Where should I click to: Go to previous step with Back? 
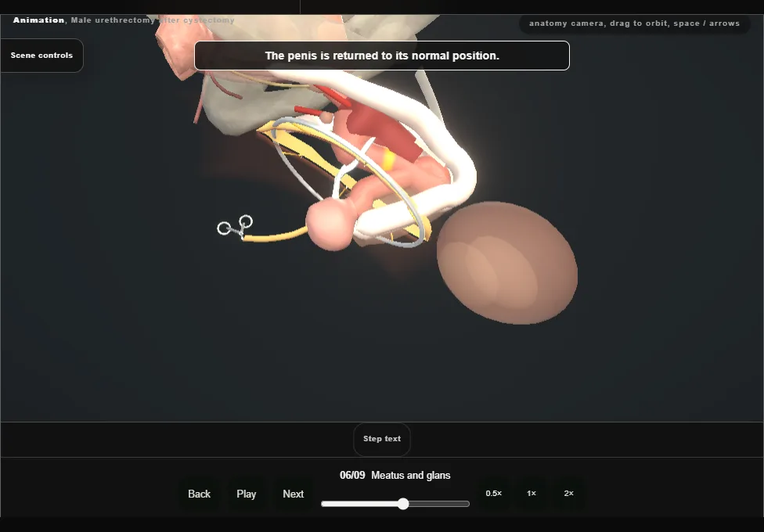pos(199,494)
